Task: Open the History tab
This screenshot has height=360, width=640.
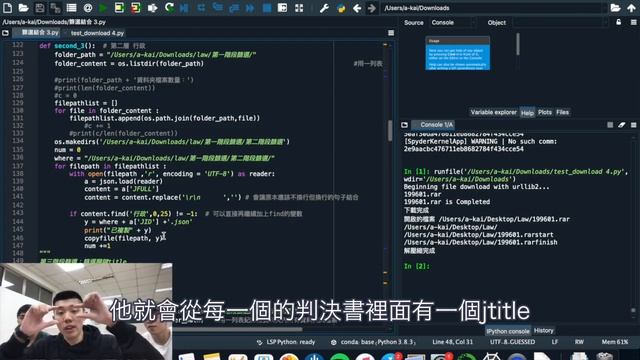Action: [x=544, y=330]
